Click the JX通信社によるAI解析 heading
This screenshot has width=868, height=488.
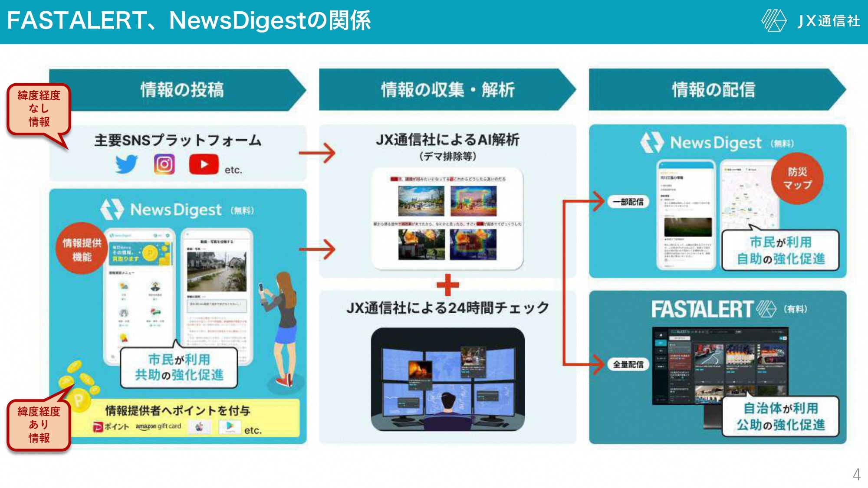coord(447,140)
